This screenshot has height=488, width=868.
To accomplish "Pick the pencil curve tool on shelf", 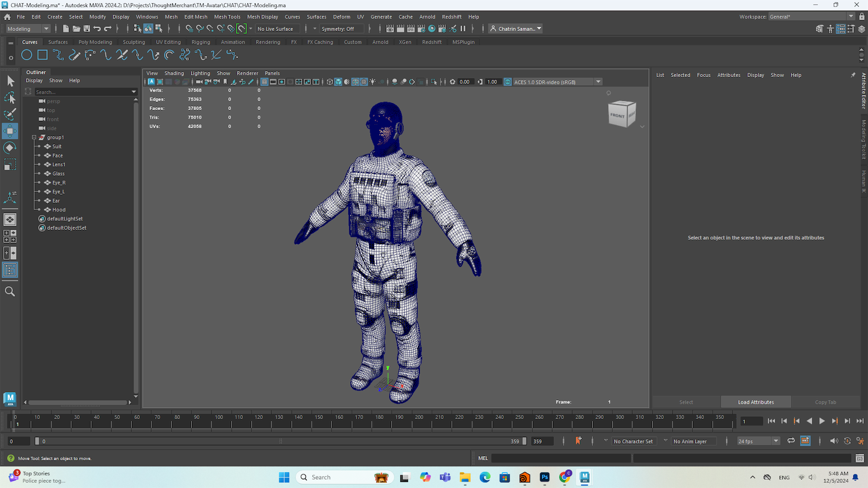I will point(74,55).
